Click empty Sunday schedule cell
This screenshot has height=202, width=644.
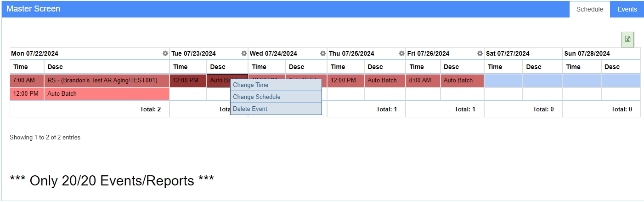pos(601,81)
